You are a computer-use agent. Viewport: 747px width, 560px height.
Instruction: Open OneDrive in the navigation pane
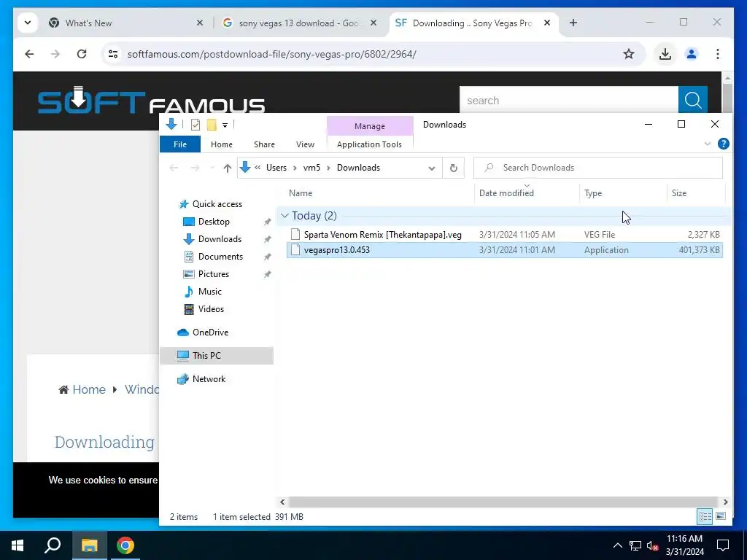click(210, 332)
